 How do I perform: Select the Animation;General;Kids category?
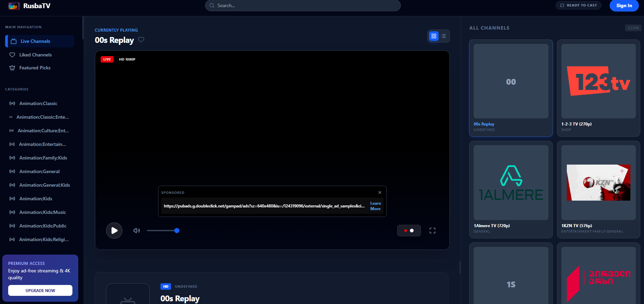click(40, 185)
